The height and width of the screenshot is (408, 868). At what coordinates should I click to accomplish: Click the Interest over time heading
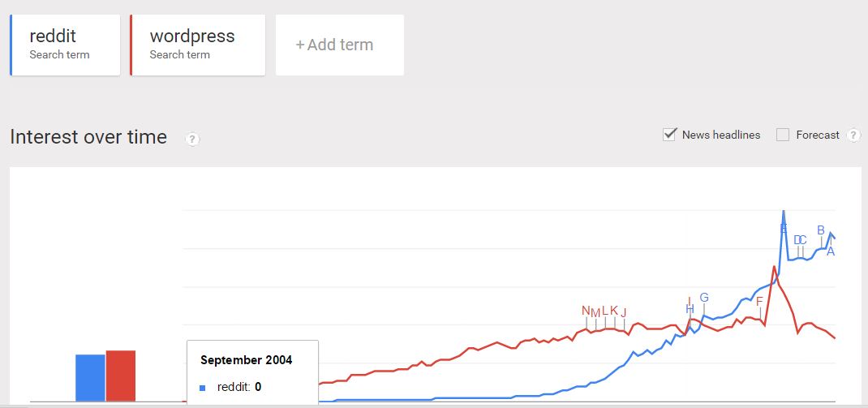[x=88, y=137]
